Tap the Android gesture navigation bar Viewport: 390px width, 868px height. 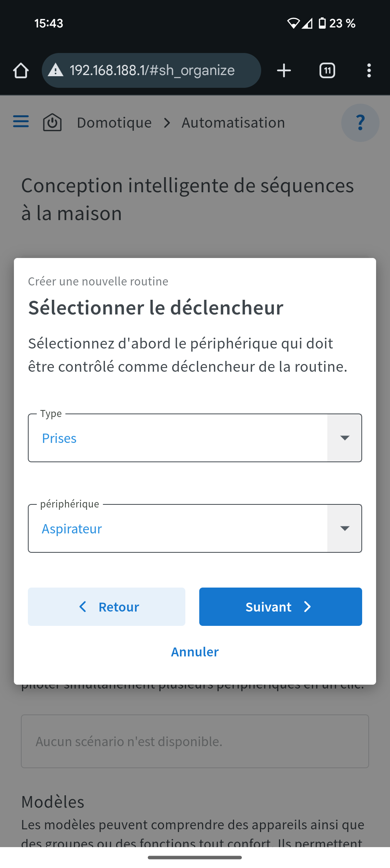click(195, 858)
